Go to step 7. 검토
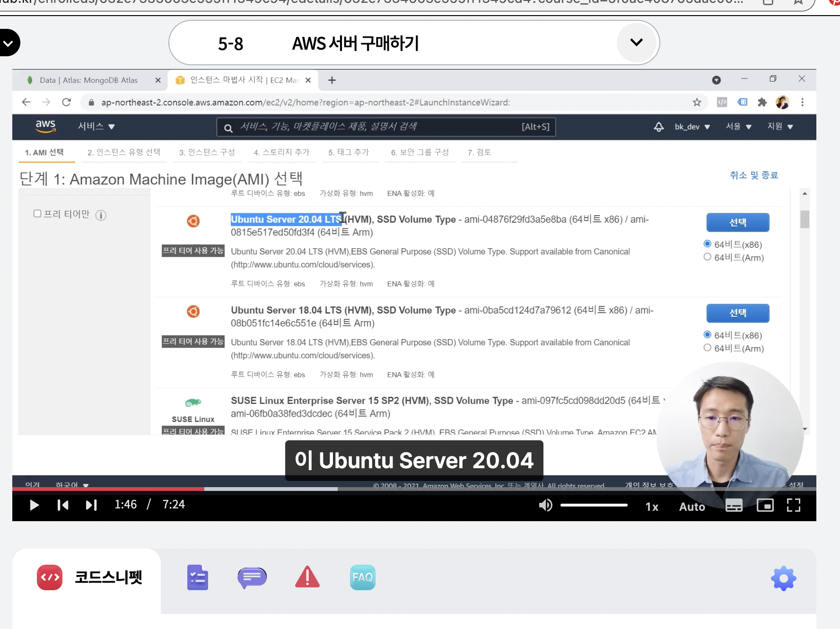Image resolution: width=840 pixels, height=629 pixels. click(479, 152)
